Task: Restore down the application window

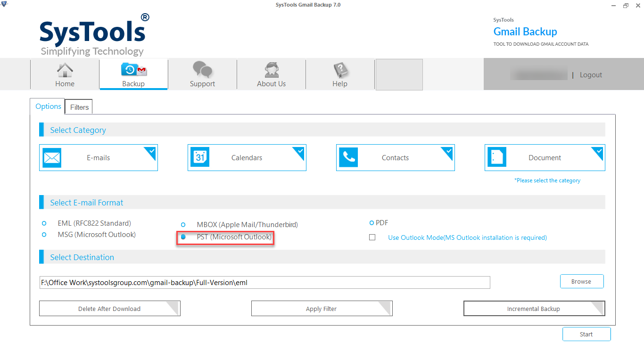Action: click(x=626, y=5)
